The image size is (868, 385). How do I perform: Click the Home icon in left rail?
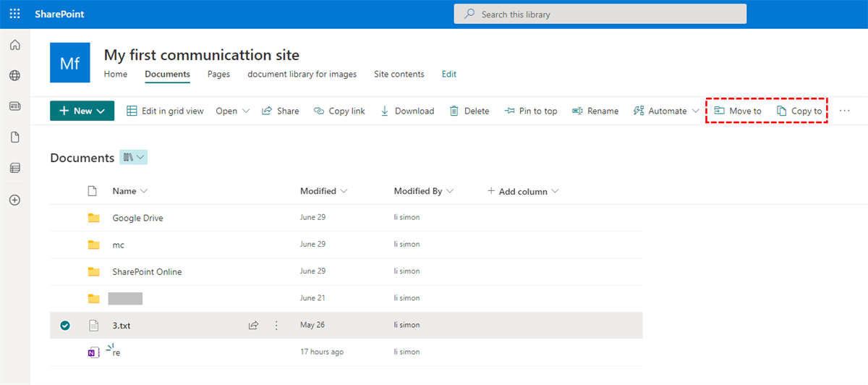coord(14,46)
